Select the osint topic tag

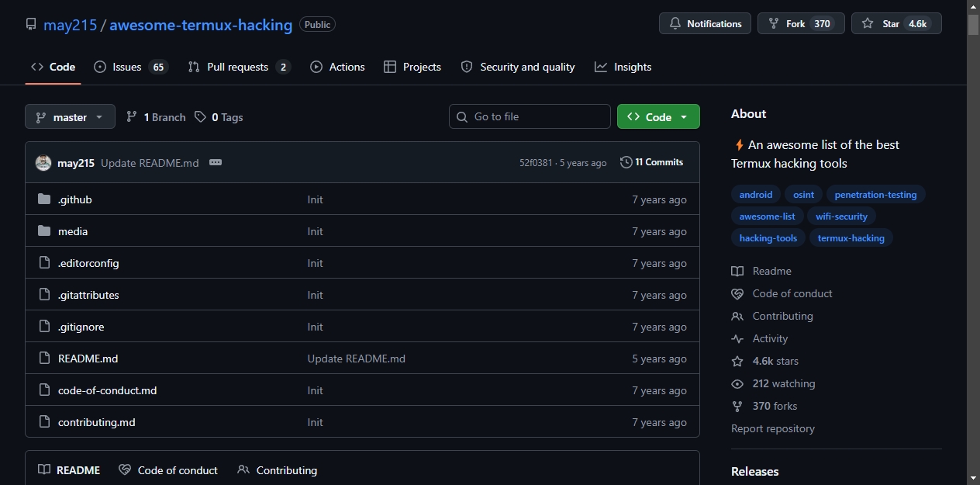click(803, 195)
